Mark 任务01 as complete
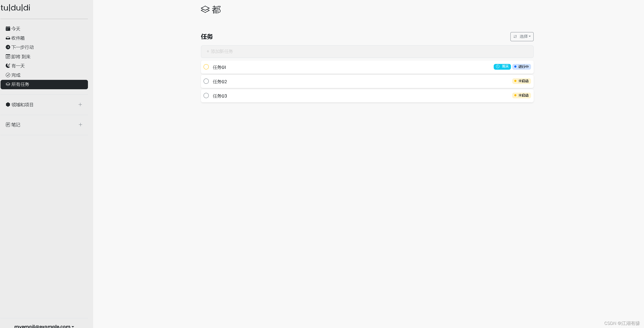 point(206,67)
